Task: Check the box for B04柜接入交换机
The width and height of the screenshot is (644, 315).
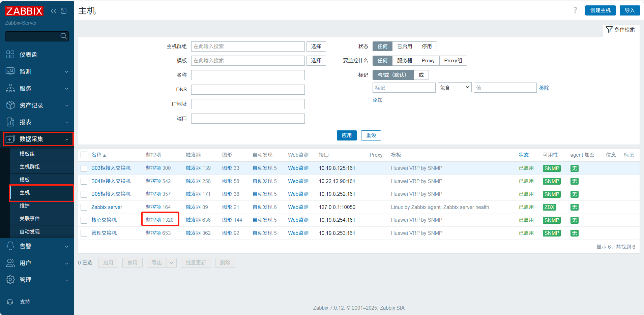Action: (84, 181)
